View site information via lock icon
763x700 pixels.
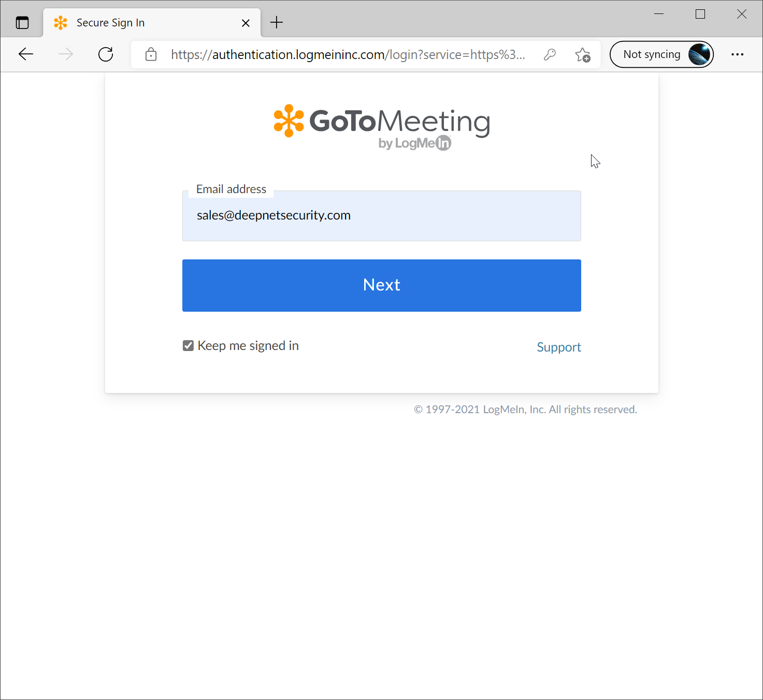point(151,54)
